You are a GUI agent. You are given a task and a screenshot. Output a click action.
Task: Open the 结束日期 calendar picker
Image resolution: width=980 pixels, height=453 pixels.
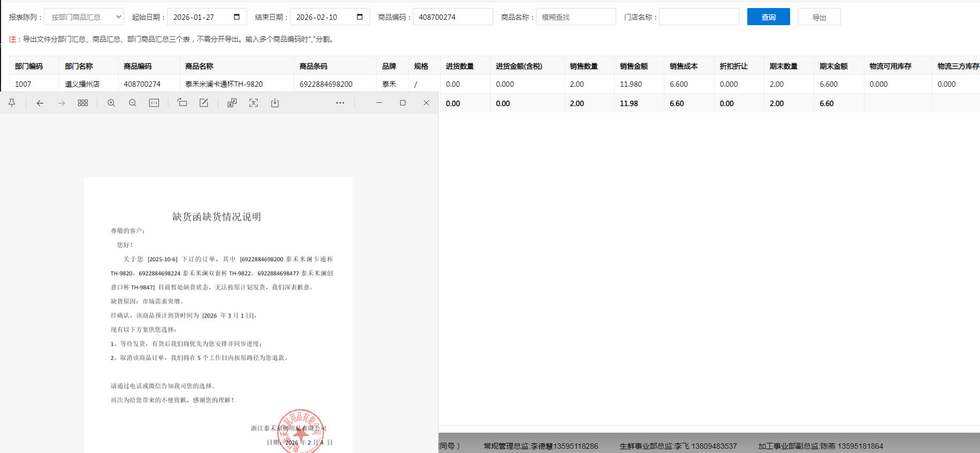[359, 17]
